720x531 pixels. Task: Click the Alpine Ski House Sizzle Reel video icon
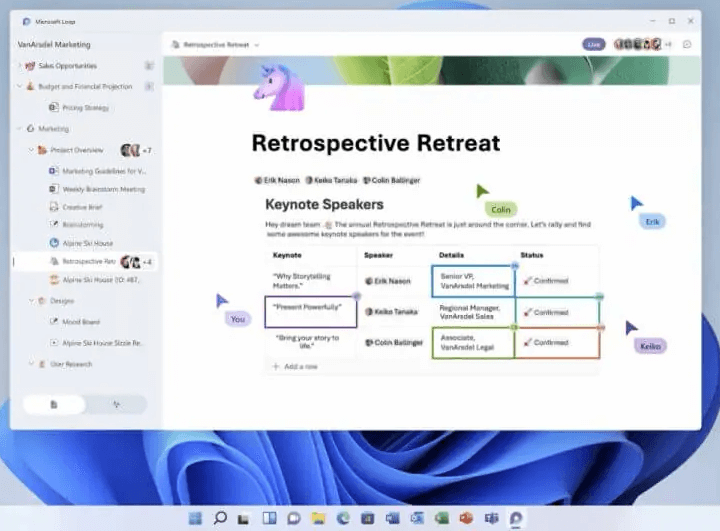pos(54,343)
